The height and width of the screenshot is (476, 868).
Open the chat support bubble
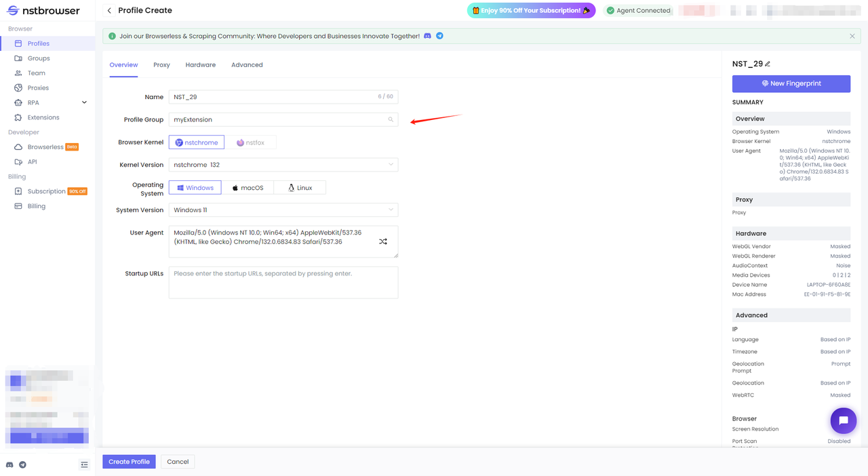tap(844, 420)
